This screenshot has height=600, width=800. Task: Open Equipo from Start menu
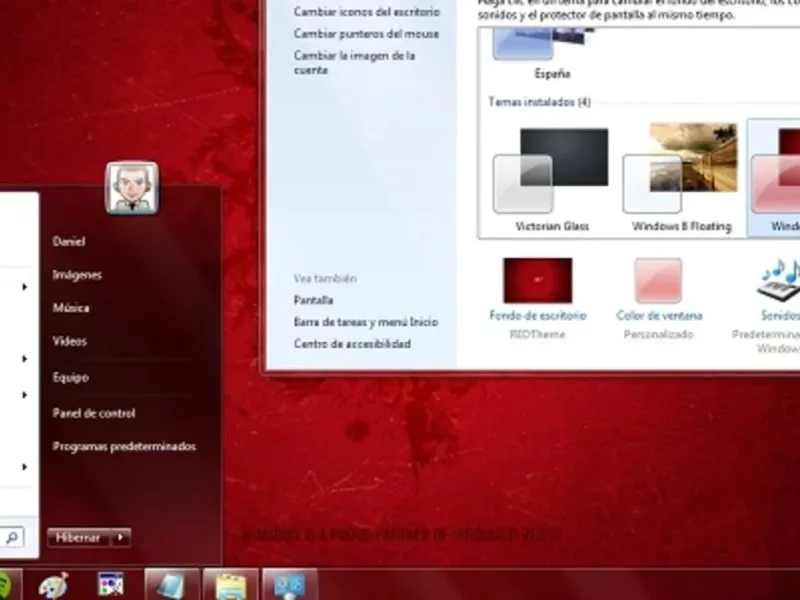tap(71, 378)
